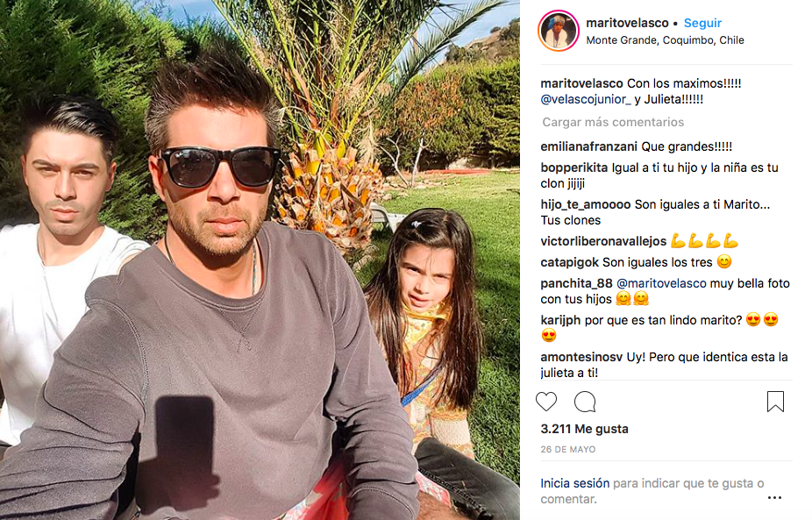Image resolution: width=812 pixels, height=520 pixels.
Task: Open maritovelasco username in header
Action: (627, 23)
